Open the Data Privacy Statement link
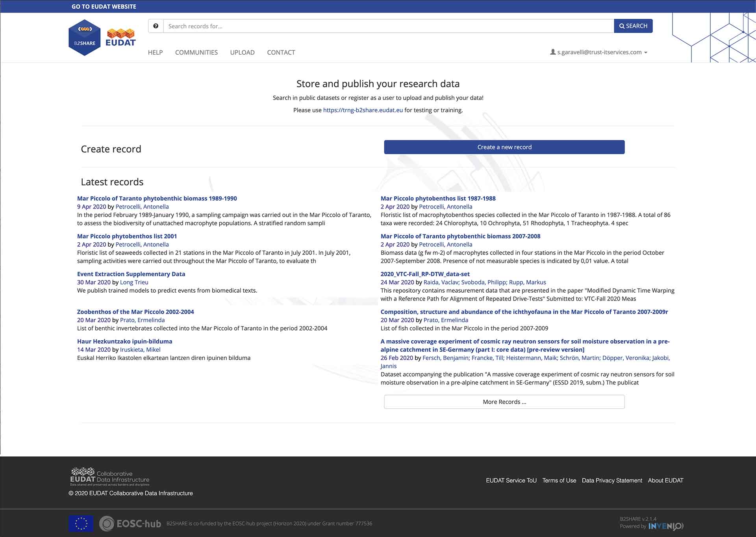 tap(611, 480)
